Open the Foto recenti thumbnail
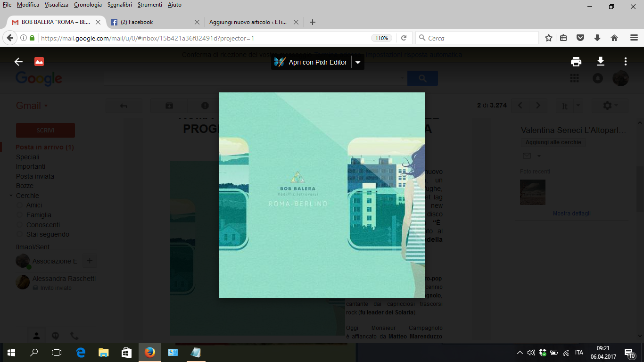Image resolution: width=644 pixels, height=362 pixels. [x=533, y=192]
